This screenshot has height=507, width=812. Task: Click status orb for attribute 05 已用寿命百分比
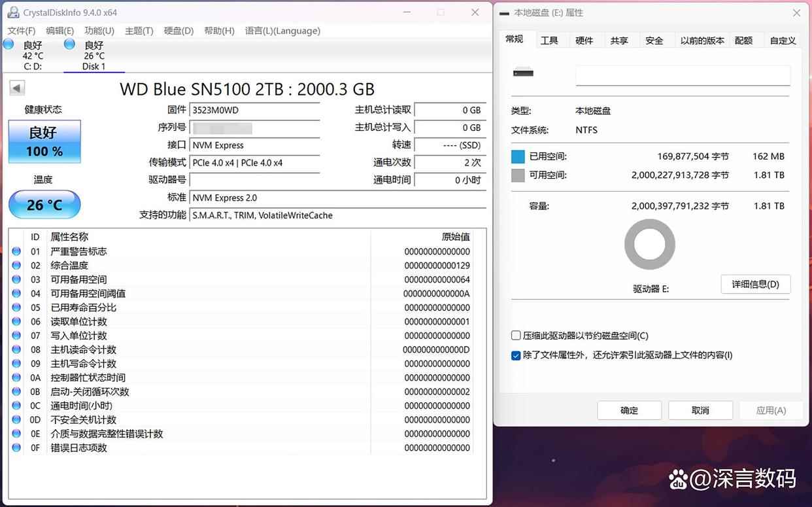16,307
